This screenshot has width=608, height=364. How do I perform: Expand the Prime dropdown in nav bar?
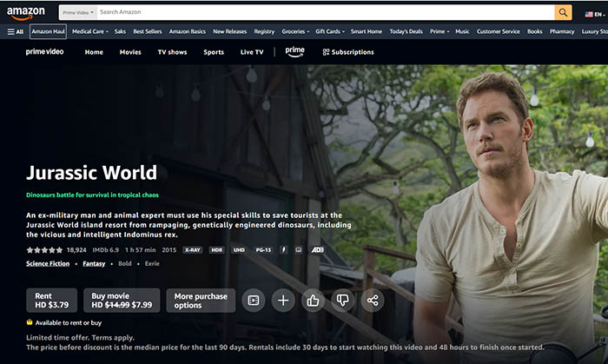click(x=439, y=32)
